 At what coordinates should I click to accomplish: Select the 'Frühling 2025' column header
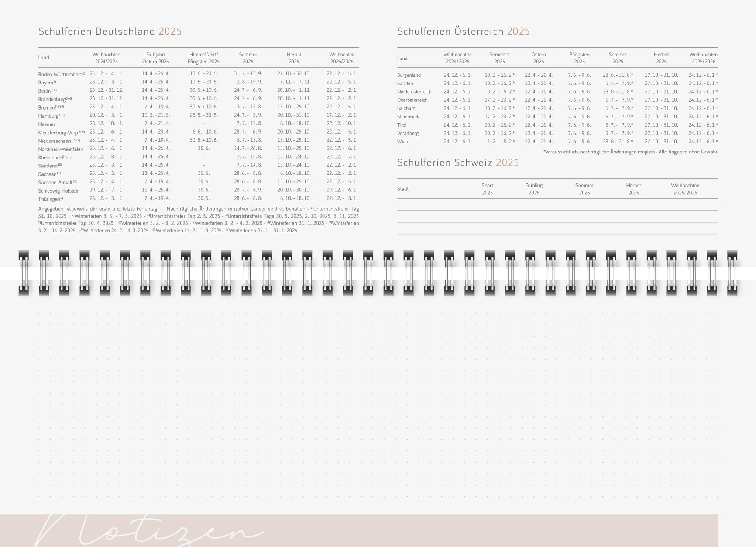click(x=534, y=189)
